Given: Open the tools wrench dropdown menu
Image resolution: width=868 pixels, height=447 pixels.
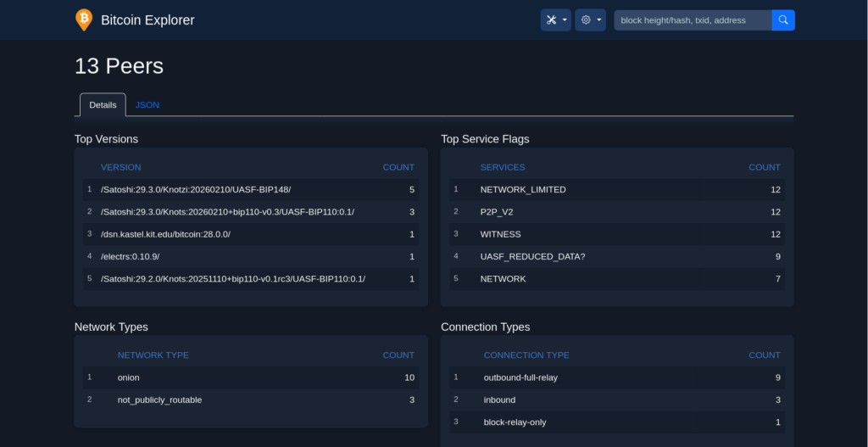Looking at the screenshot, I should (555, 20).
